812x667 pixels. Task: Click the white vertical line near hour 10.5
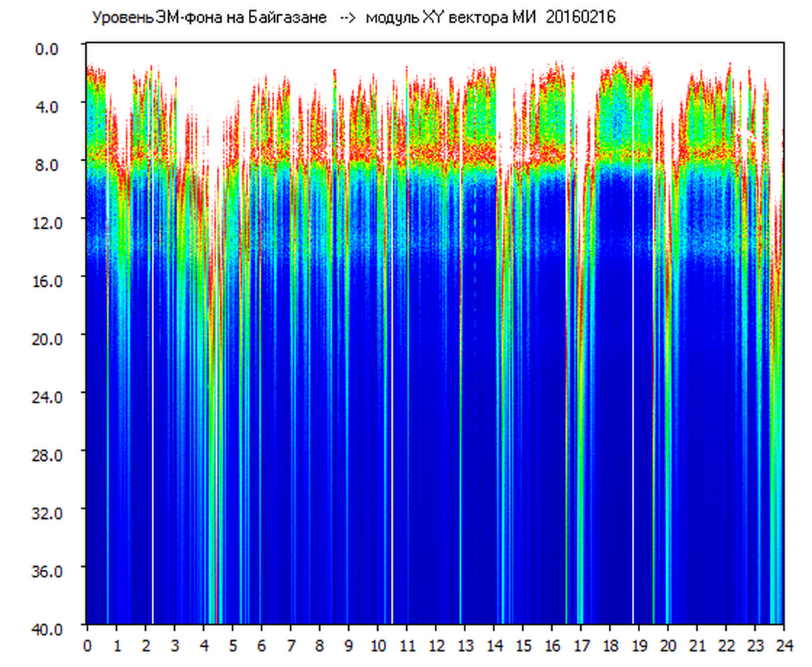pyautogui.click(x=392, y=445)
